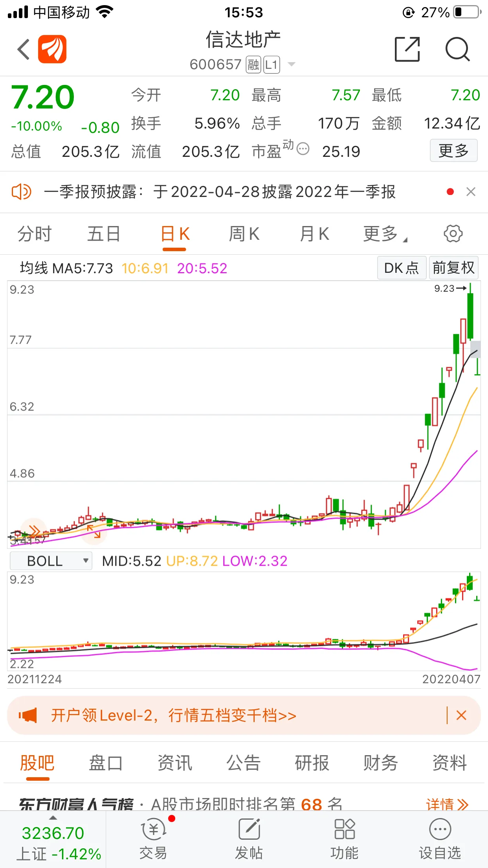Image resolution: width=488 pixels, height=868 pixels.
Task: Open the Eastmoney orange app logo
Action: coord(52,49)
